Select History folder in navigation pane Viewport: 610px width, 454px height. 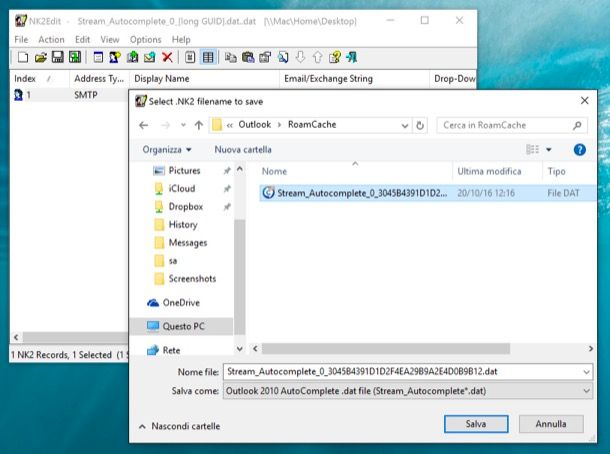[183, 224]
